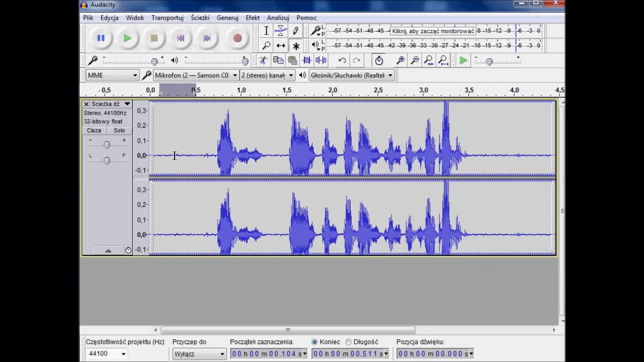
Task: Open selection start time format dropdown
Action: (x=304, y=354)
